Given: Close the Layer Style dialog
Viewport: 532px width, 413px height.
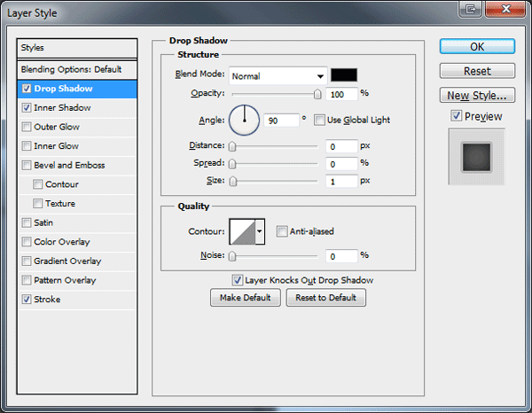Looking at the screenshot, I should pos(505,9).
